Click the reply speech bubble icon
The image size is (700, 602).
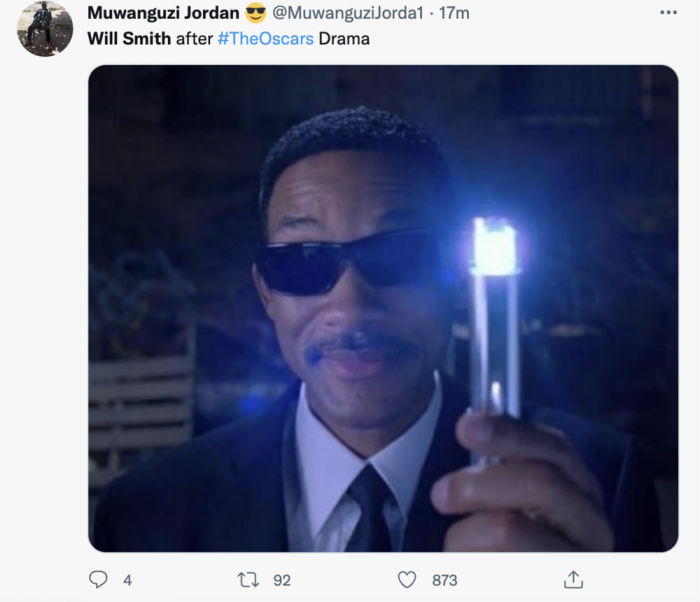98,580
